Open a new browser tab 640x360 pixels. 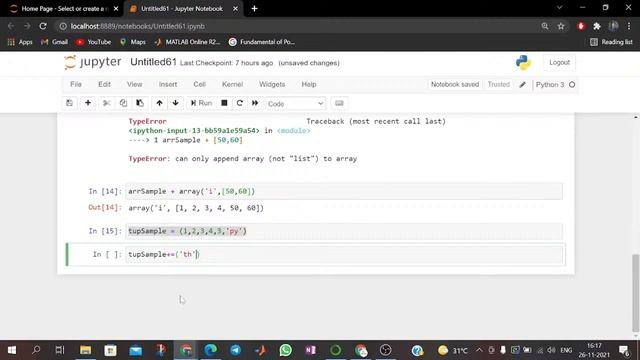click(x=254, y=9)
